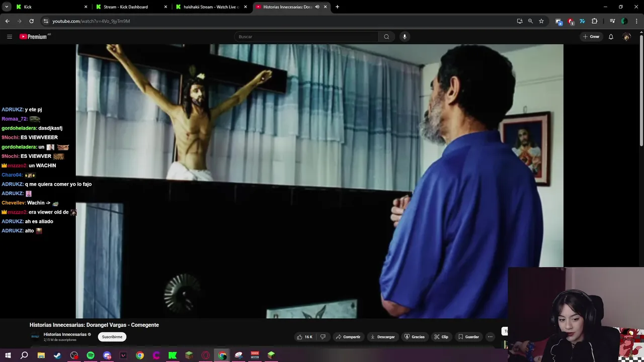Click the video player to pause

pos(319,181)
